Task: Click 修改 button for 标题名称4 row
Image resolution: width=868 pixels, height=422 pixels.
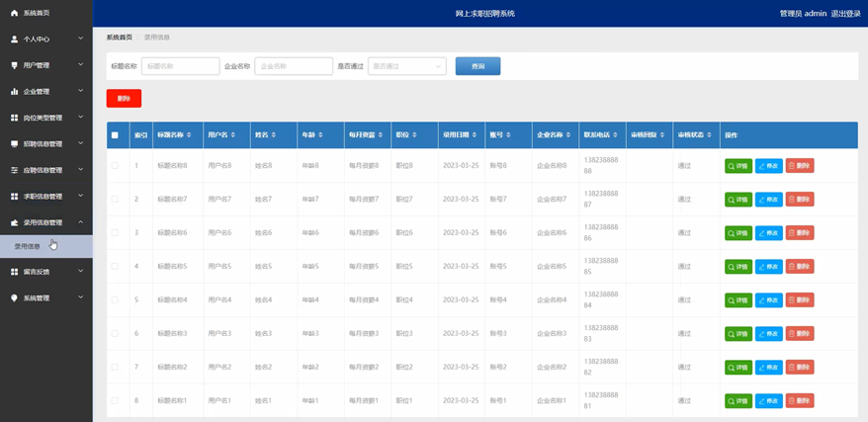Action: [769, 300]
